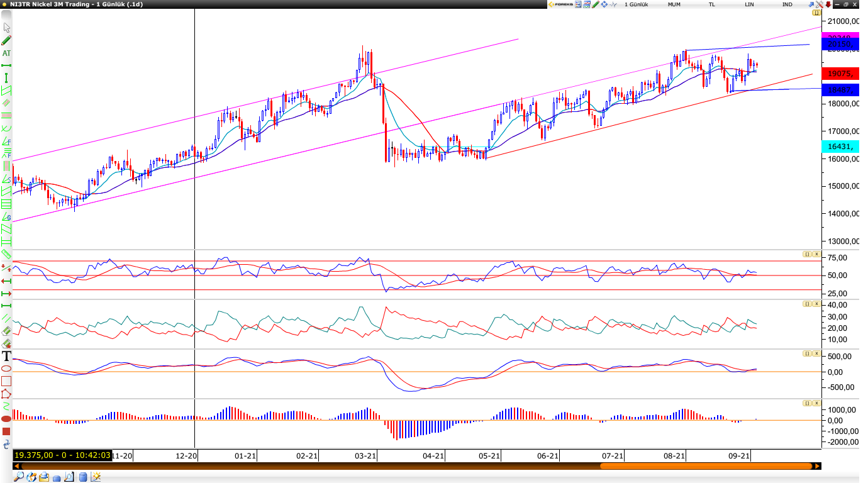Click the scrollbar left arrow
Image resolution: width=868 pixels, height=483 pixels.
(x=16, y=466)
